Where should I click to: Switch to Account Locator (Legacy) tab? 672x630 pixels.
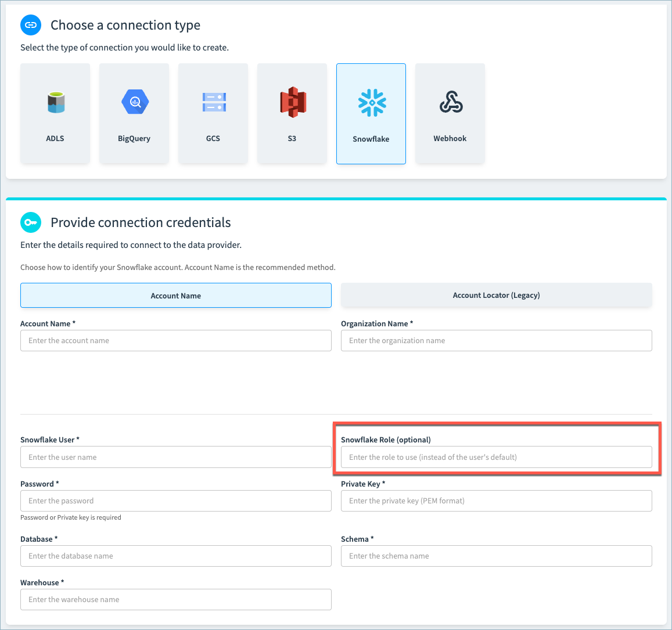(496, 295)
